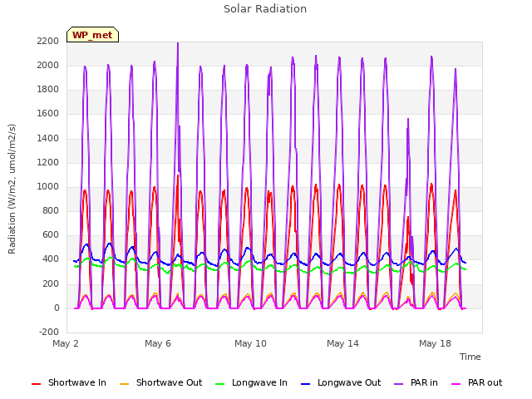Toggle the PAR out legend entry

point(476,382)
